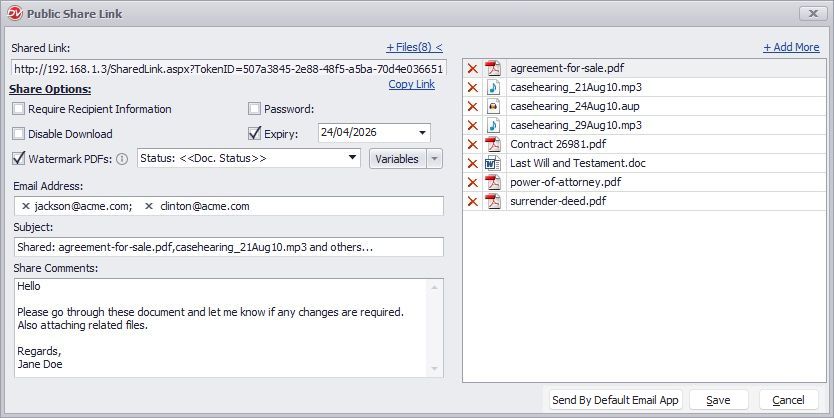
Task: Remove jackson@acme.com recipient with its X
Action: coord(26,206)
